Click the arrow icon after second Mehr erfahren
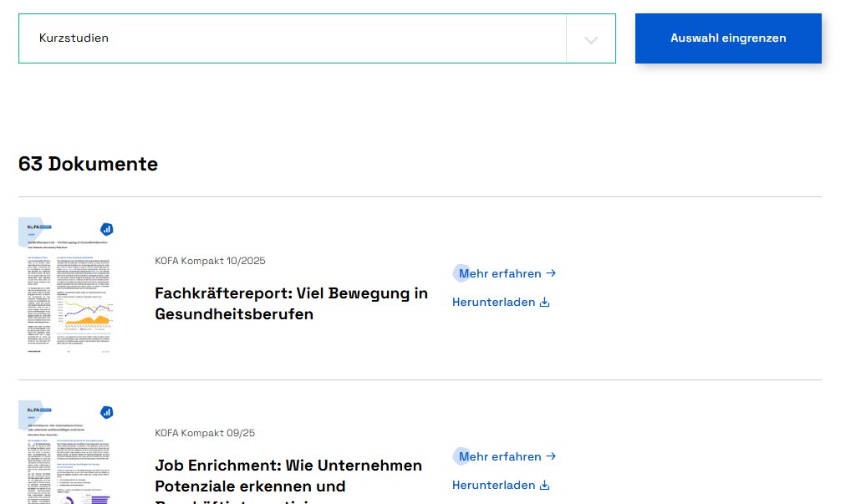 coord(550,456)
